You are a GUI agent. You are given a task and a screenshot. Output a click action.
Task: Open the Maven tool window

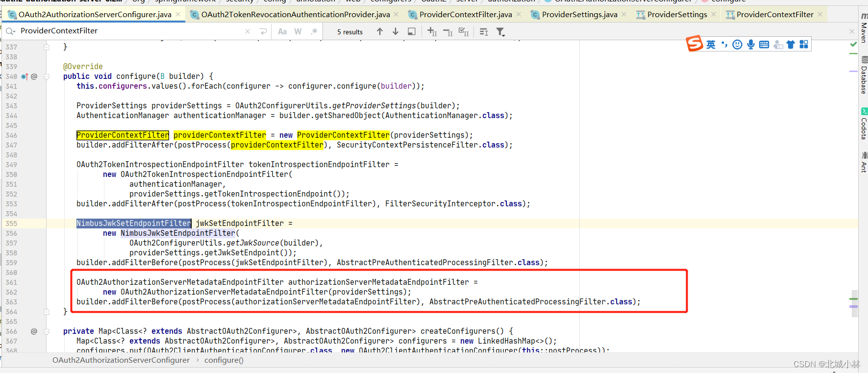[x=864, y=28]
